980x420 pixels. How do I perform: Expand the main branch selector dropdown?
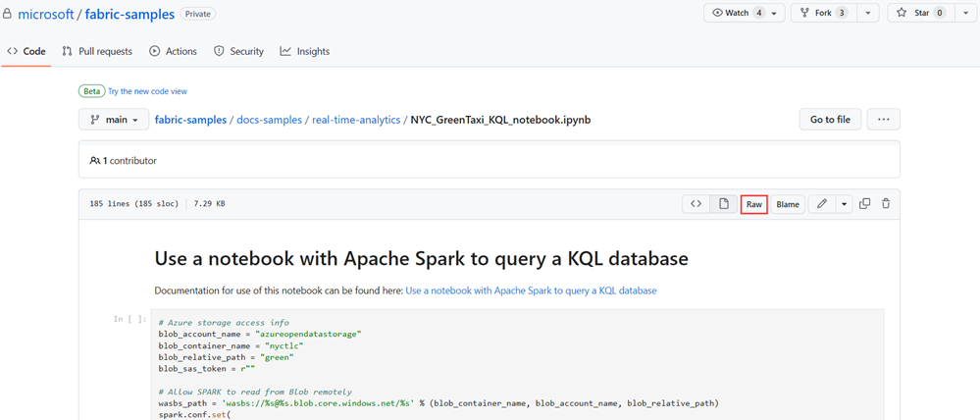point(114,120)
